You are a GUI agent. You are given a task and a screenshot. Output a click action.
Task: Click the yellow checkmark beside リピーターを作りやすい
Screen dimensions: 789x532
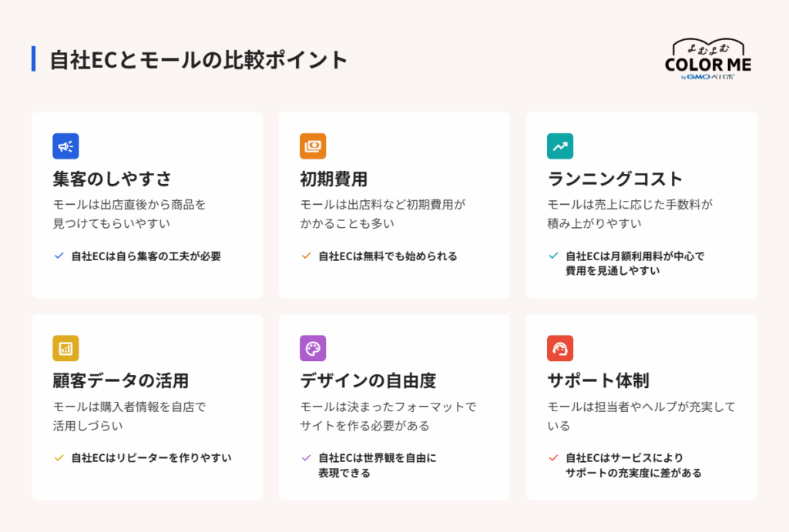point(59,457)
